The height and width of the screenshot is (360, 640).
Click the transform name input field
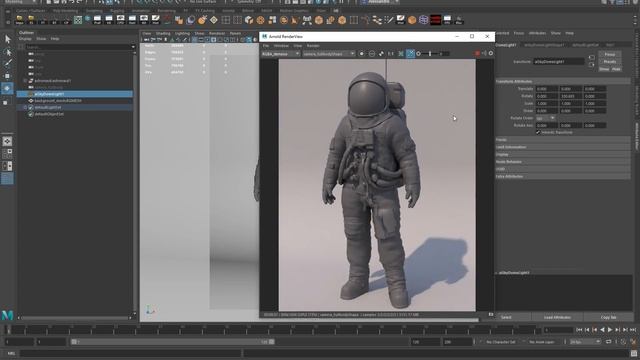click(x=559, y=62)
